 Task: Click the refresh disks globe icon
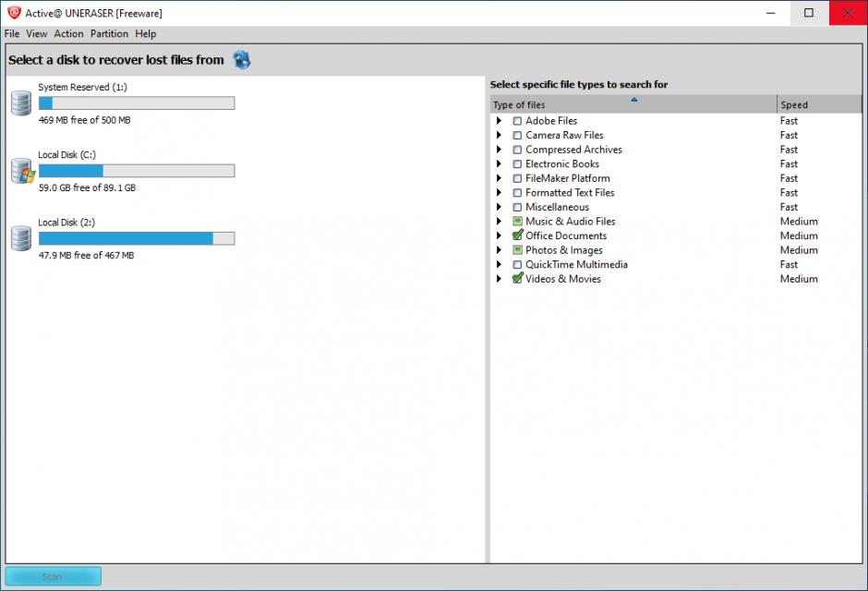(242, 60)
